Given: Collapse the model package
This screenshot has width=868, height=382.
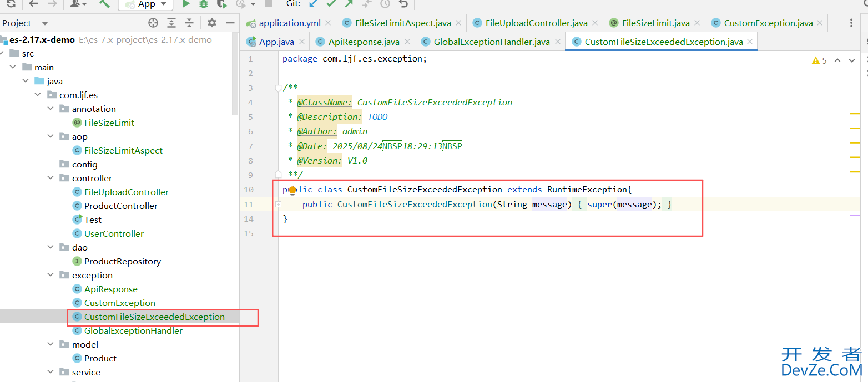Looking at the screenshot, I should pos(51,344).
